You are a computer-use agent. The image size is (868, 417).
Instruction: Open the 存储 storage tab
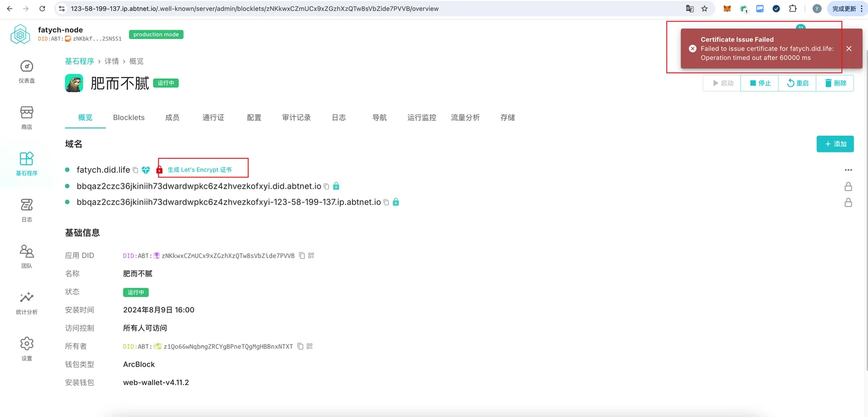(508, 118)
